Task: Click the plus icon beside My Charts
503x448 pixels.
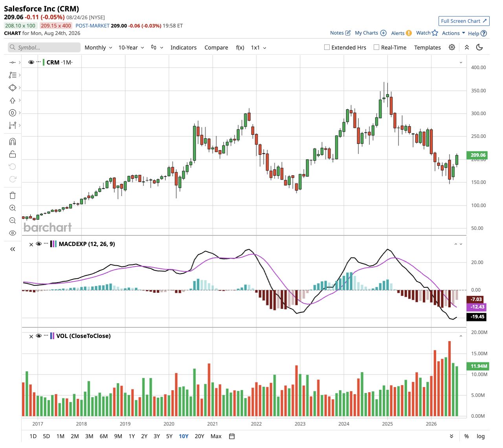Action: [x=384, y=33]
